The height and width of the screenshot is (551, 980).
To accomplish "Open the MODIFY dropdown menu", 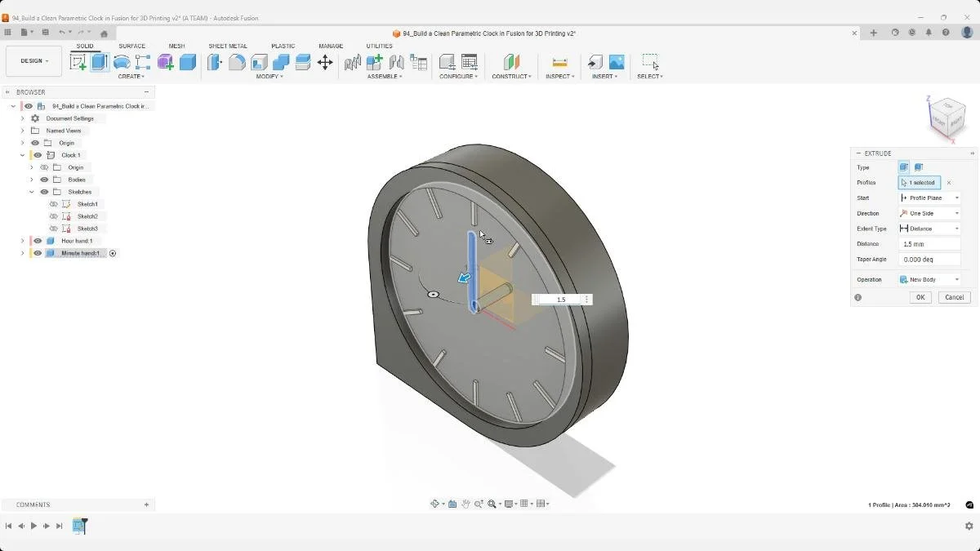I will pyautogui.click(x=269, y=77).
